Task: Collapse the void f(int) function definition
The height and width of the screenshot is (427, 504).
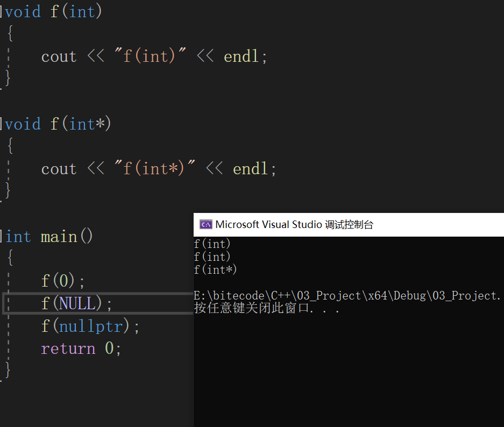Action: [x=2, y=11]
